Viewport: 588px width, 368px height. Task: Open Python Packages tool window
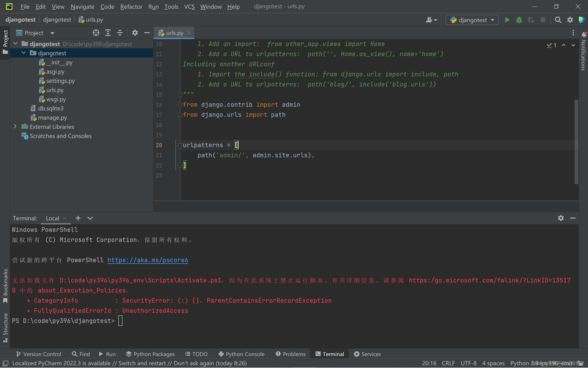(150, 354)
